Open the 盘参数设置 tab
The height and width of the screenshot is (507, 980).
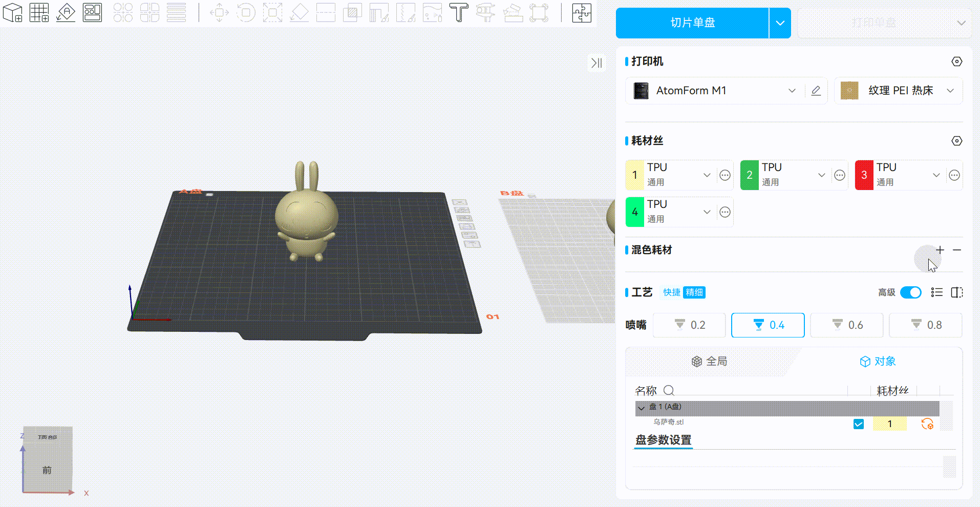[664, 440]
